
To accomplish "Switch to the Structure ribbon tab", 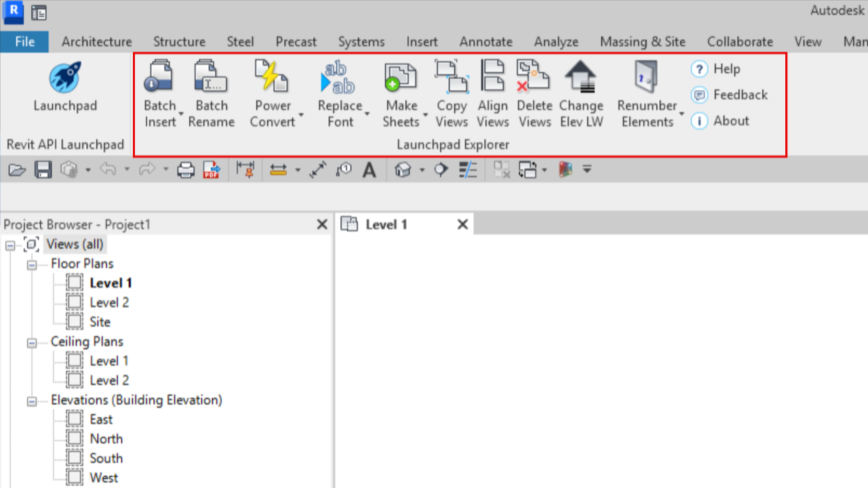I will (x=179, y=41).
